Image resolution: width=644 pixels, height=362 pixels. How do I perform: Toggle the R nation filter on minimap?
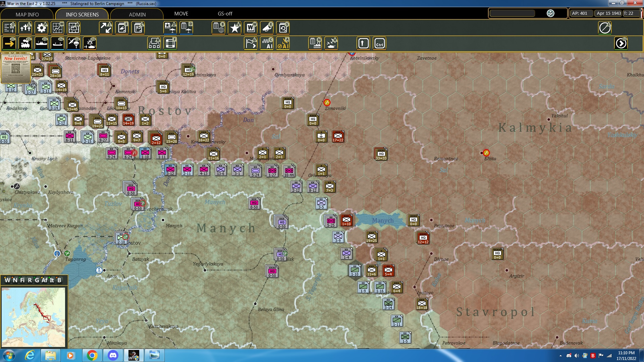click(30, 280)
